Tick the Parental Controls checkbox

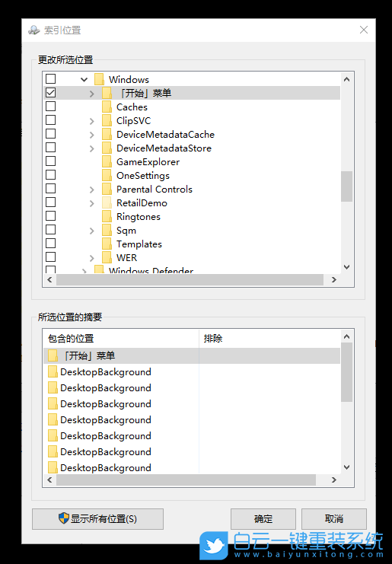pyautogui.click(x=51, y=189)
